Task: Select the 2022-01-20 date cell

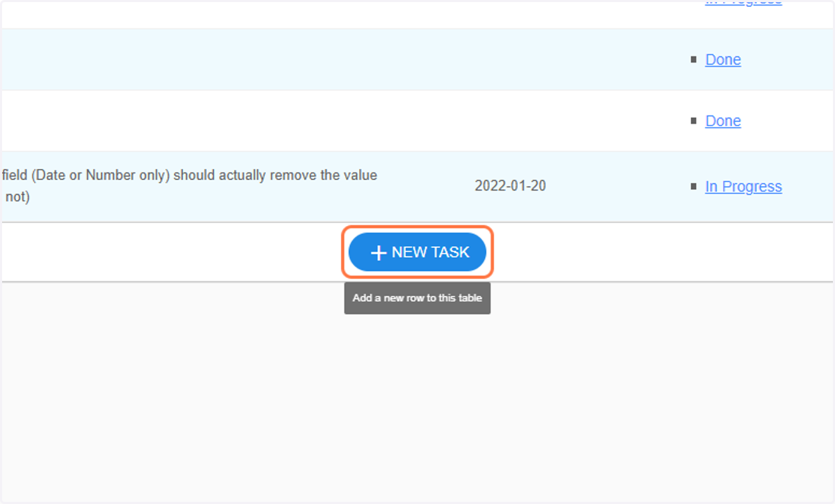Action: (510, 186)
